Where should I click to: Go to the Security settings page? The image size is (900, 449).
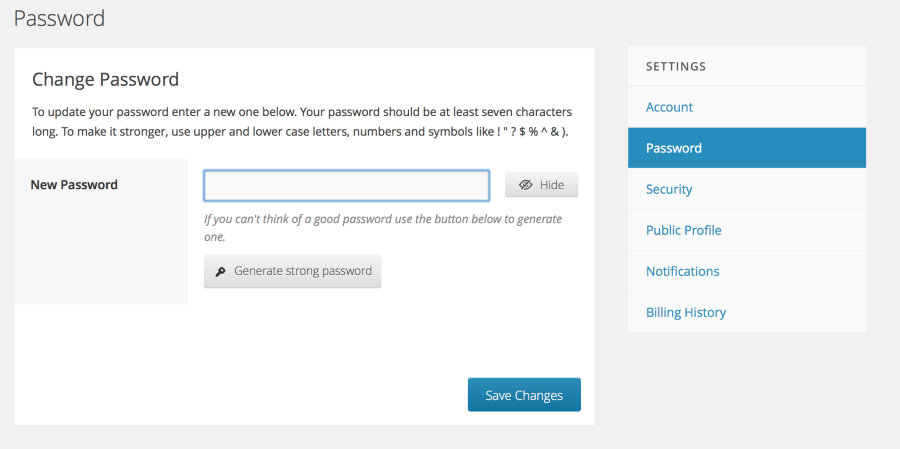pos(669,189)
